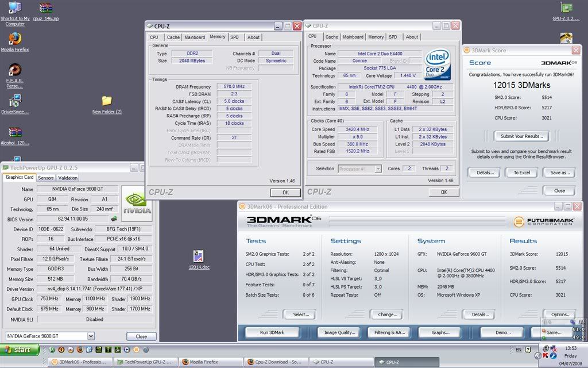The width and height of the screenshot is (588, 368).
Task: Click the Image Quality button in 3DMark06
Action: 339,332
